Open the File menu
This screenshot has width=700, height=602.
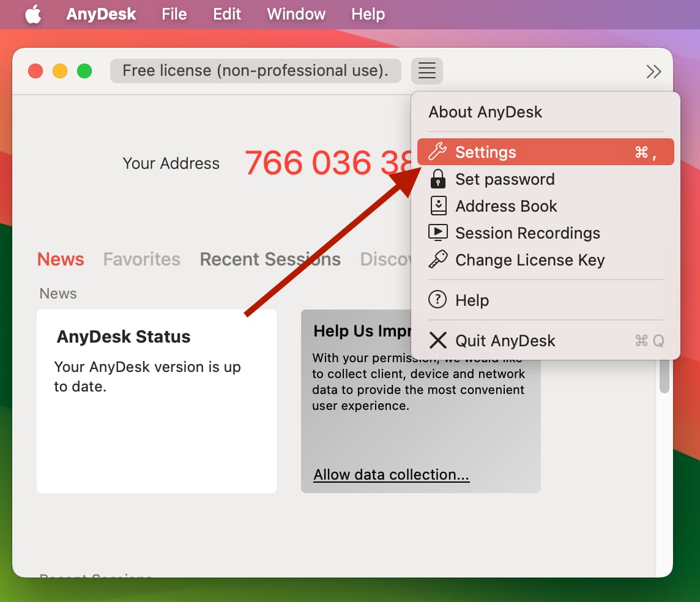click(x=174, y=14)
